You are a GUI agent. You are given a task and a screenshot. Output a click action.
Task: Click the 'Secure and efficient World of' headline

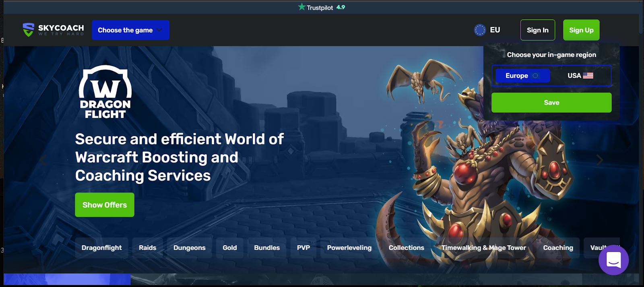tap(180, 139)
